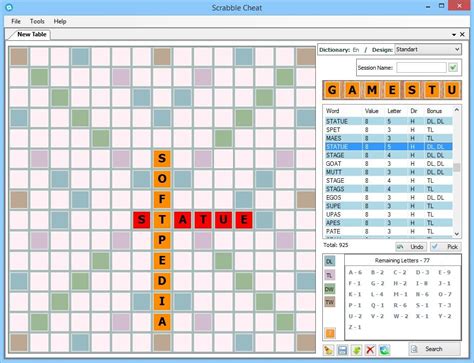The height and width of the screenshot is (363, 474).
Task: Select the DW legend square
Action: (330, 289)
